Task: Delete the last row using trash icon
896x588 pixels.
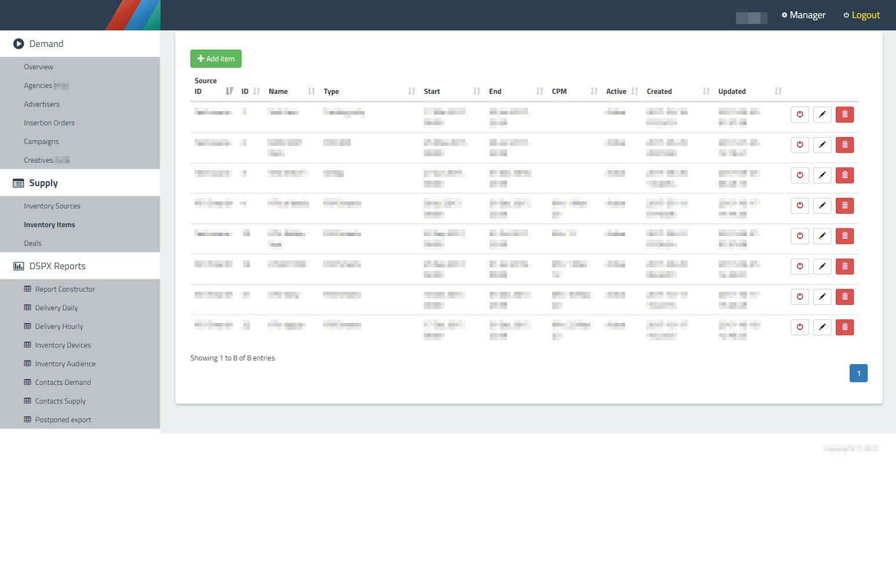Action: pyautogui.click(x=844, y=327)
